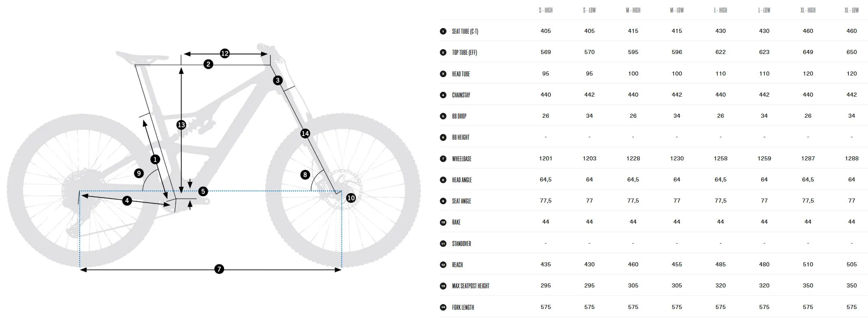Select the S - HIGH column header

tap(546, 10)
